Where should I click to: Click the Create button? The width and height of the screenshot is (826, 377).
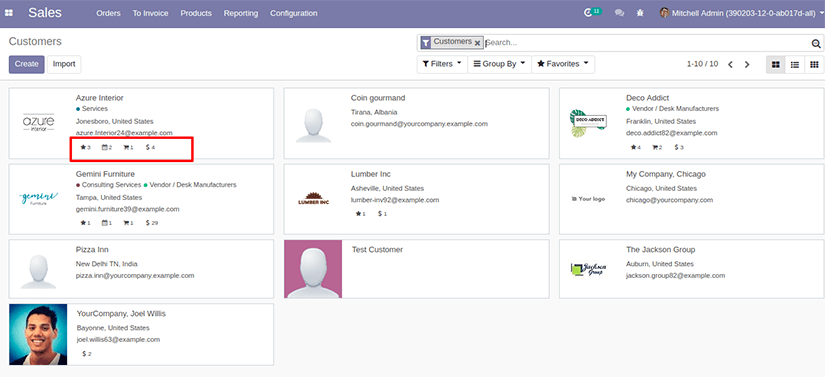pyautogui.click(x=26, y=64)
